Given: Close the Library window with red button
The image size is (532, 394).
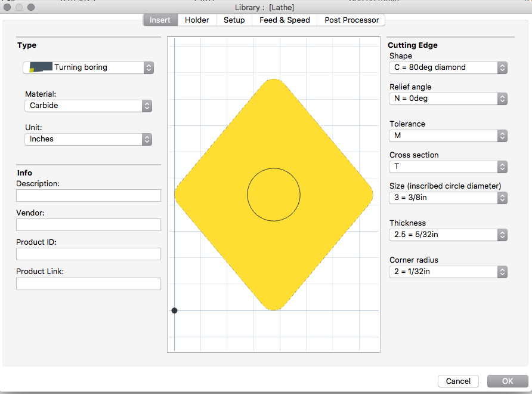Looking at the screenshot, I should point(7,7).
